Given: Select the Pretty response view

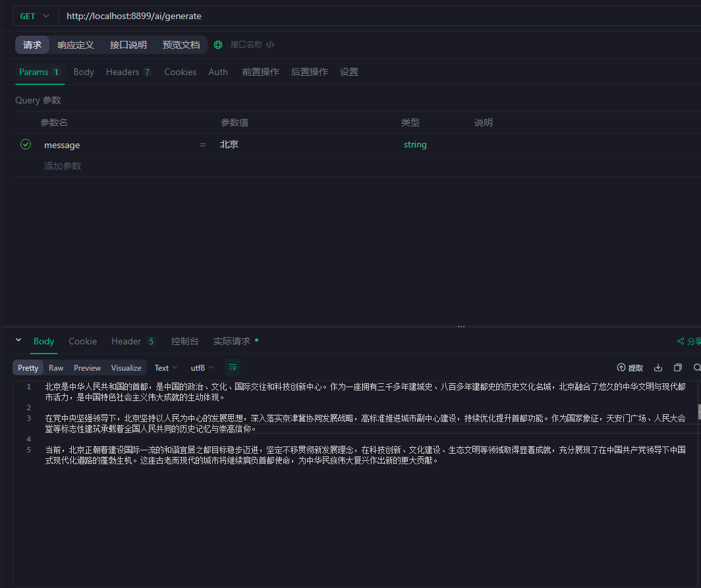Looking at the screenshot, I should pyautogui.click(x=28, y=367).
